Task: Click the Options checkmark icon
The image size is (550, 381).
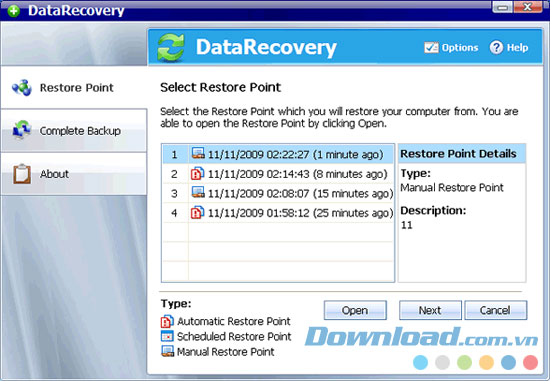Action: tap(431, 47)
